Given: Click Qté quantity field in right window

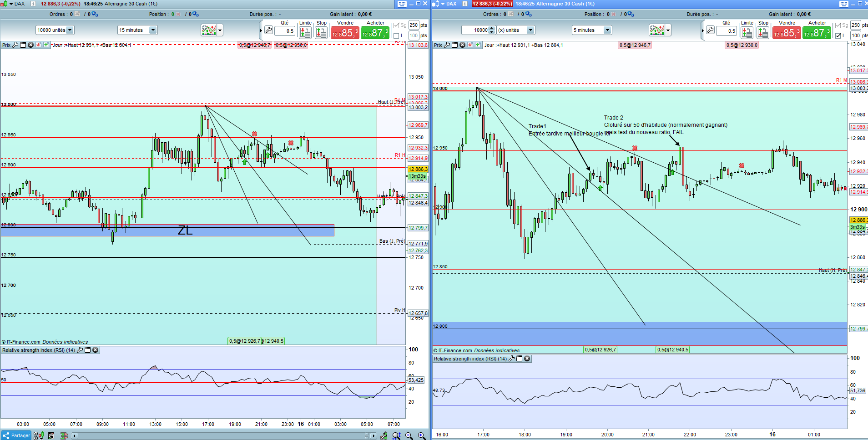Looking at the screenshot, I should 727,31.
